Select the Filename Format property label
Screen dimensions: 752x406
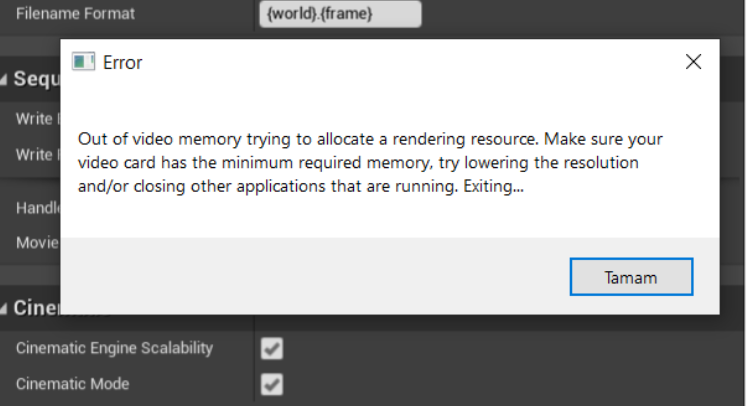pos(75,13)
